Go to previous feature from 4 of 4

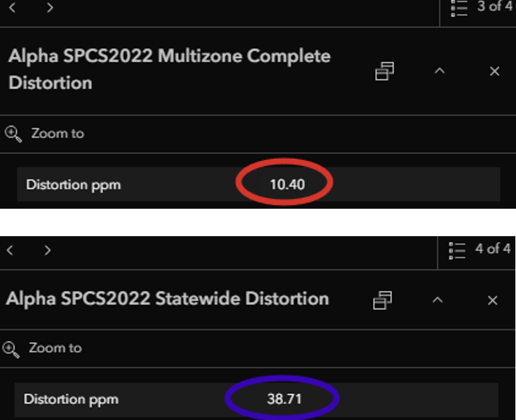click(x=11, y=250)
